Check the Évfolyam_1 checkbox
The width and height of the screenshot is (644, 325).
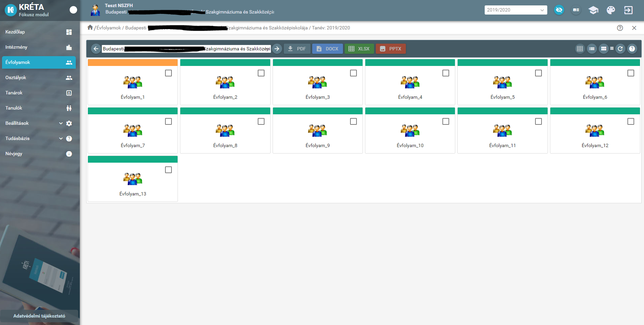coord(168,73)
